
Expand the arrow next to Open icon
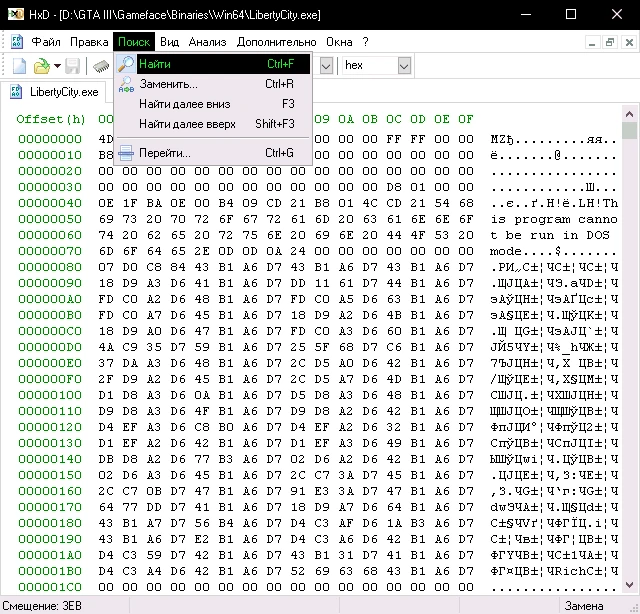[x=56, y=66]
